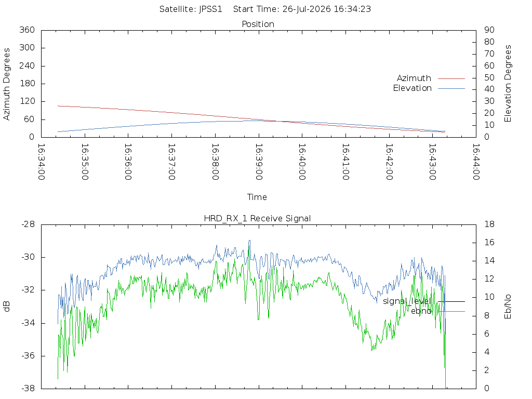532x399 pixels.
Task: Click the 300 azimuth axis value
Action: point(27,47)
